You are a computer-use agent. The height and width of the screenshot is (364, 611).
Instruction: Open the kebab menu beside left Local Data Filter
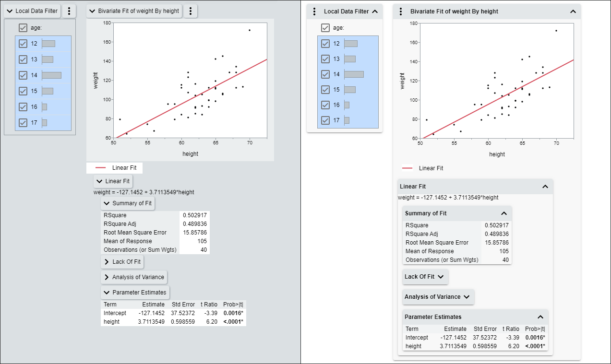click(69, 11)
